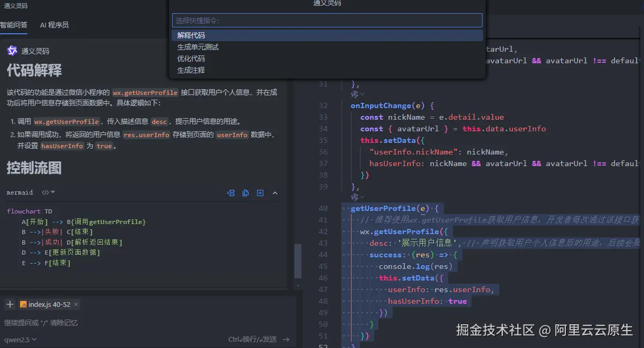Click the chat panel vertical scrollbar
This screenshot has width=644, height=348.
[298, 261]
